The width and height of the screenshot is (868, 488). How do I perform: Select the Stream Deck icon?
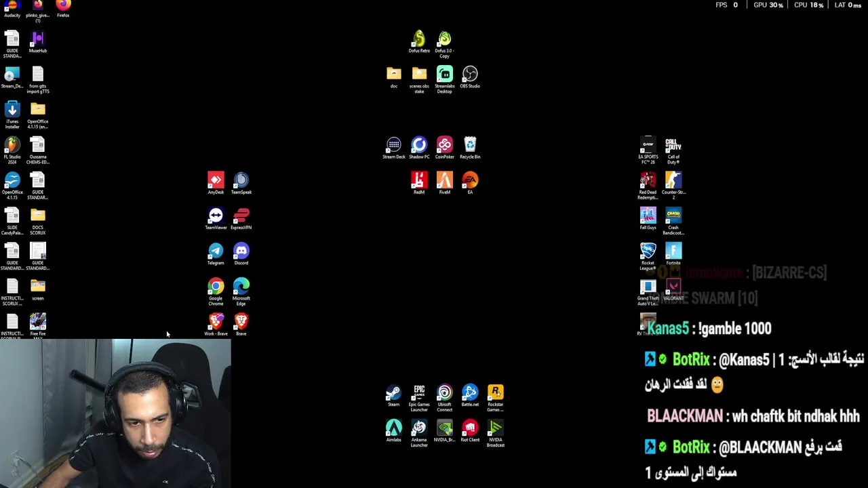394,148
